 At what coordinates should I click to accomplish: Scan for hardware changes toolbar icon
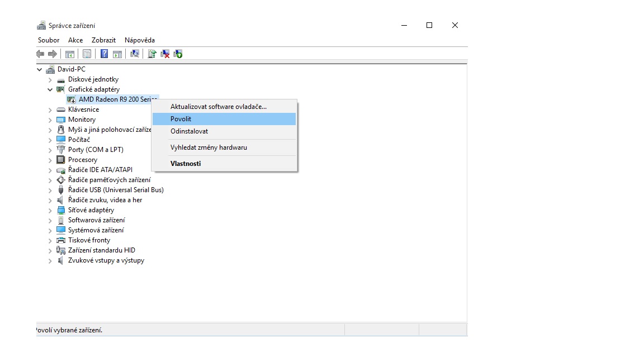(135, 54)
